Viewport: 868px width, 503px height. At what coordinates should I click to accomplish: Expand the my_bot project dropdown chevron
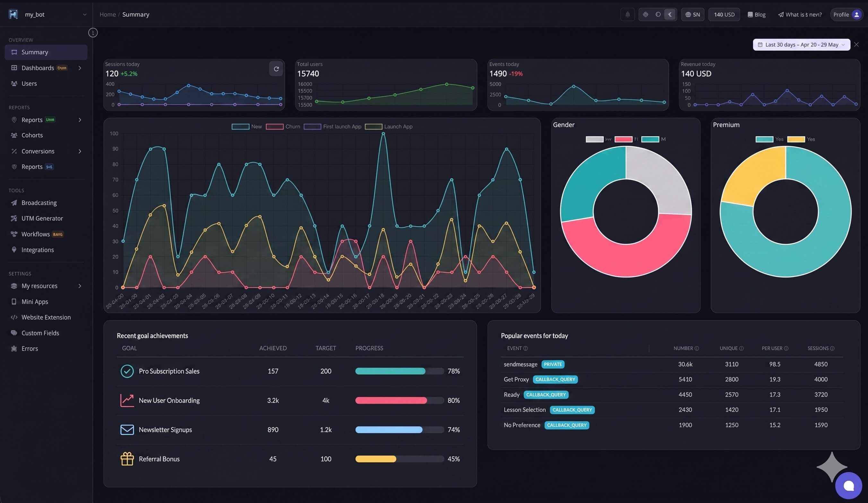[x=84, y=14]
